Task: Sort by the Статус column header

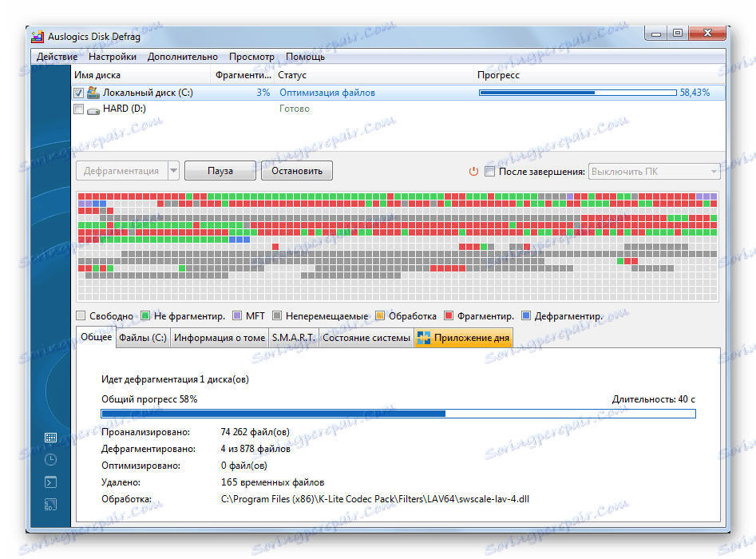Action: [x=374, y=75]
